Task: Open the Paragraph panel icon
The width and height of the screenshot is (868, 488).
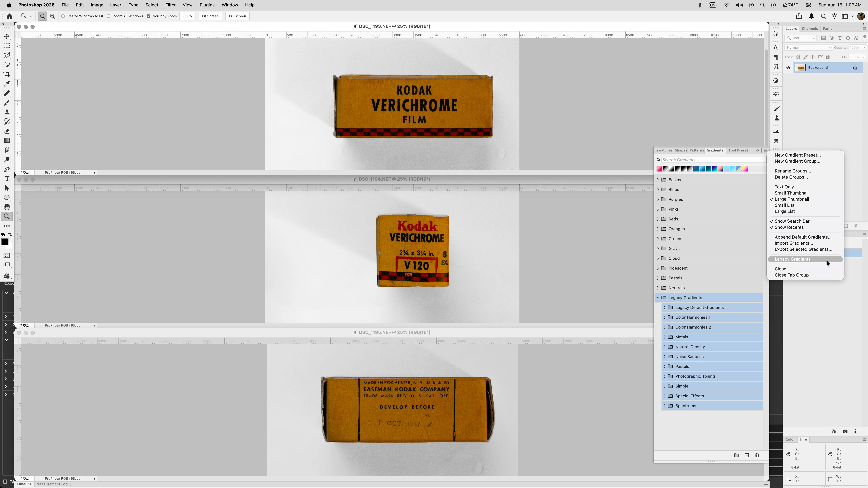Action: point(776,57)
